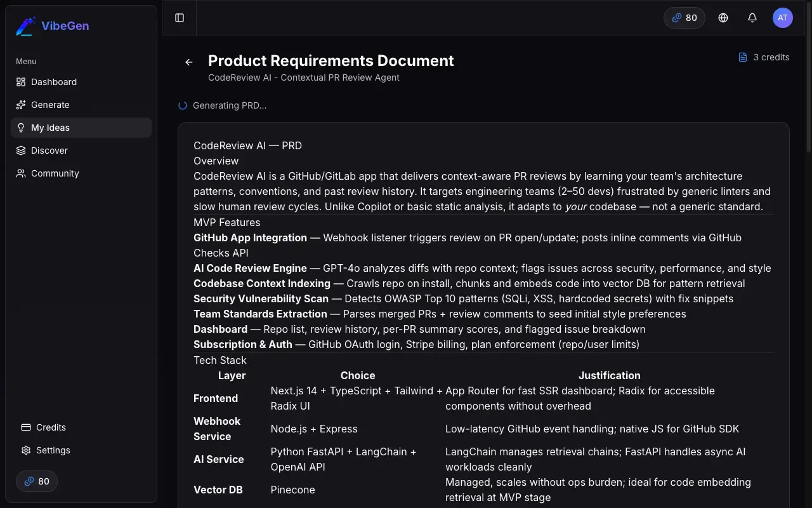Click the 'Overview' section heading
This screenshot has height=508, width=812.
[216, 161]
